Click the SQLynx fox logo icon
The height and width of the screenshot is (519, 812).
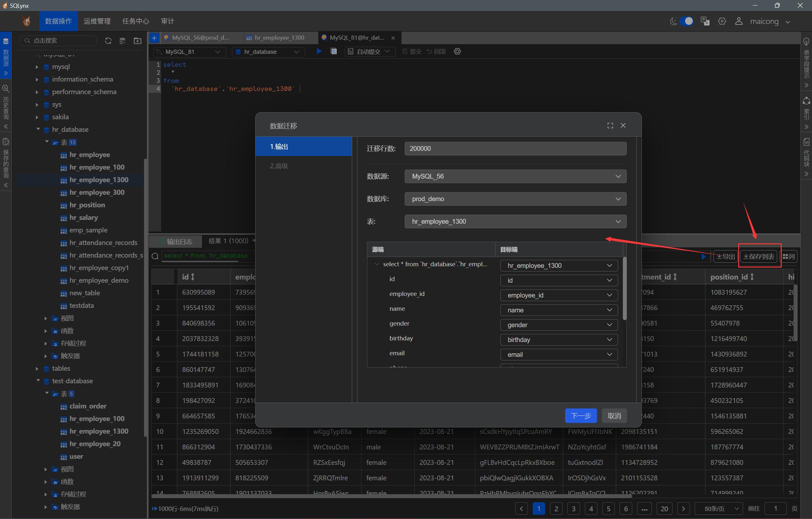(x=26, y=21)
